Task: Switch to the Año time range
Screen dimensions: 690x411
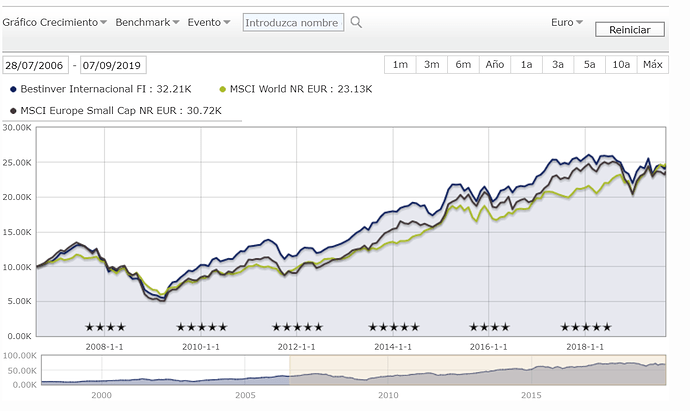Action: [495, 65]
